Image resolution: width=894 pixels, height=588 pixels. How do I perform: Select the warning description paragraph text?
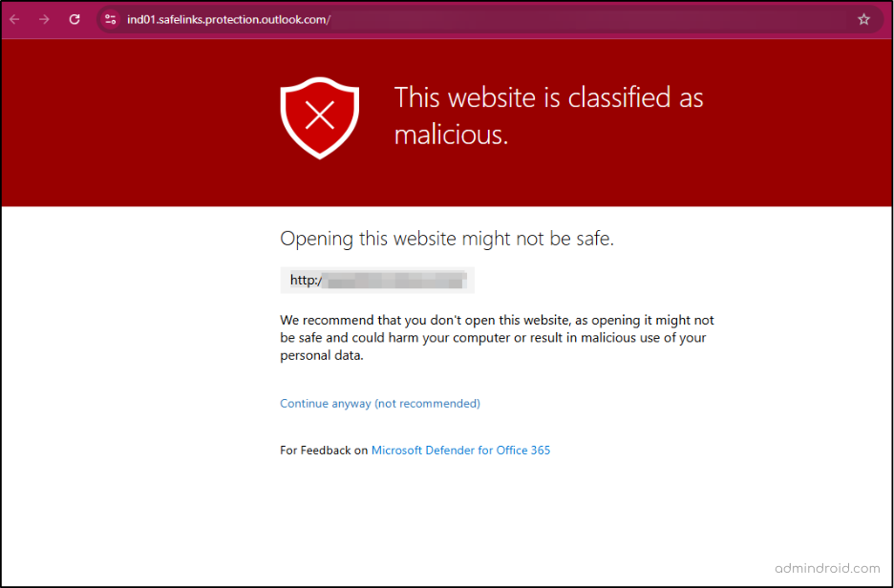(497, 337)
